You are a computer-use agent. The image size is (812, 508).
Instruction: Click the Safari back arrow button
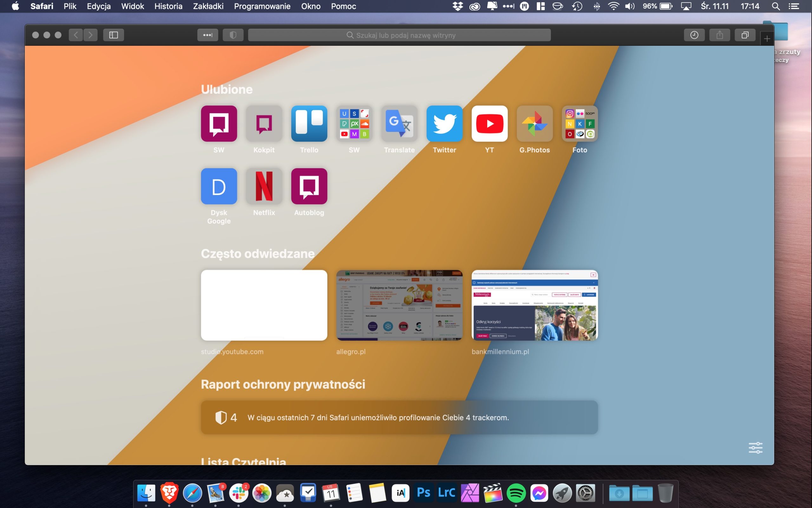point(76,35)
